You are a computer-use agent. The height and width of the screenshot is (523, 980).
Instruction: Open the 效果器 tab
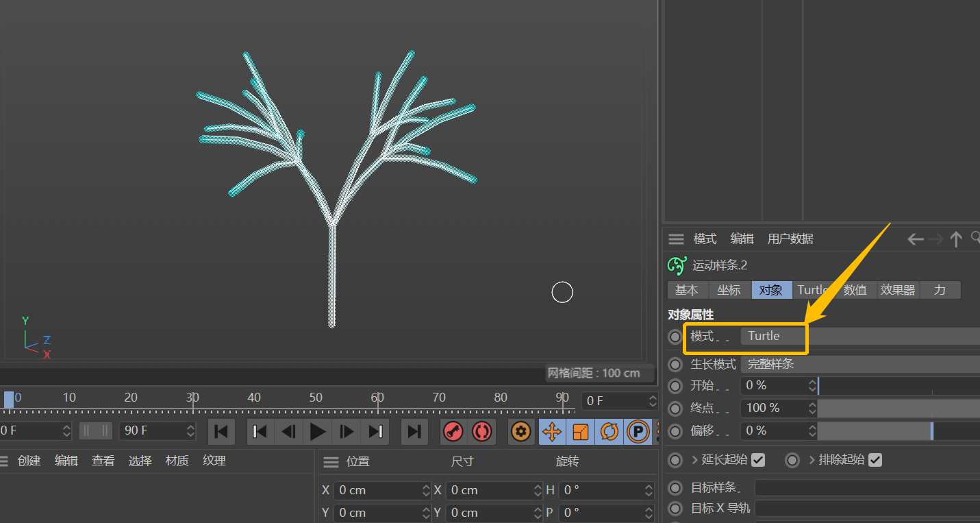coord(897,290)
